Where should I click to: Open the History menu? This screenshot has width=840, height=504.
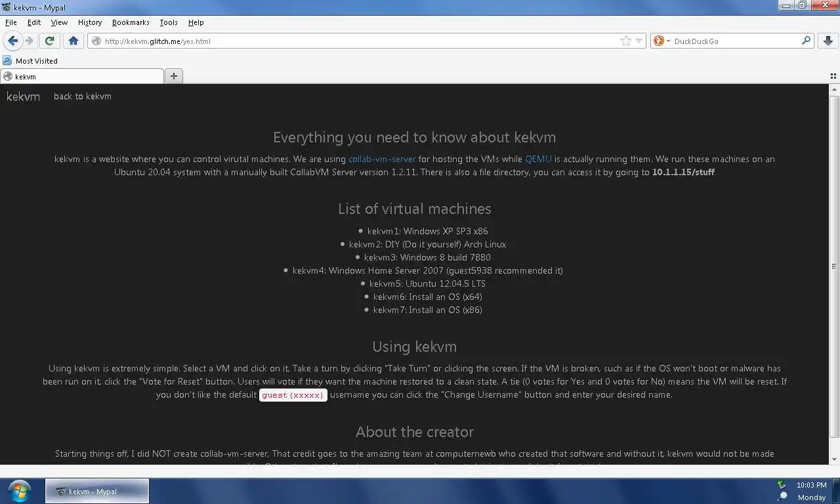click(90, 22)
